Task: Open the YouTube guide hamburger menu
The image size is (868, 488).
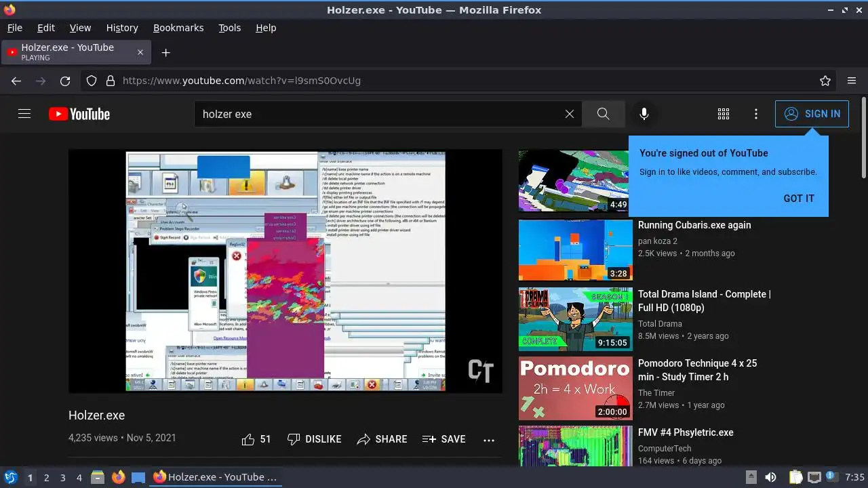Action: [x=24, y=114]
